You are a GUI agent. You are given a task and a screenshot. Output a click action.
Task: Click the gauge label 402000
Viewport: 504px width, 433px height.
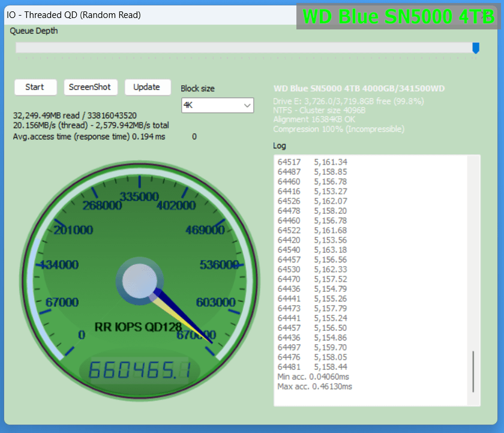(x=176, y=205)
